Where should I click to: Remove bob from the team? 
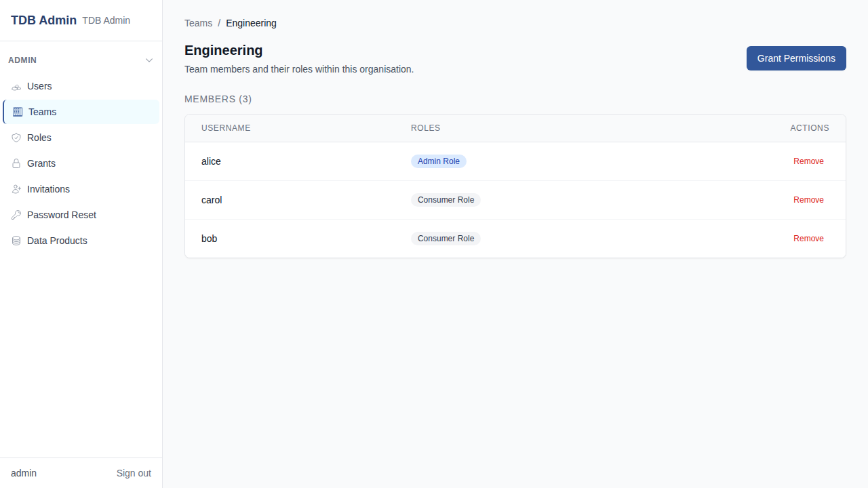click(808, 239)
